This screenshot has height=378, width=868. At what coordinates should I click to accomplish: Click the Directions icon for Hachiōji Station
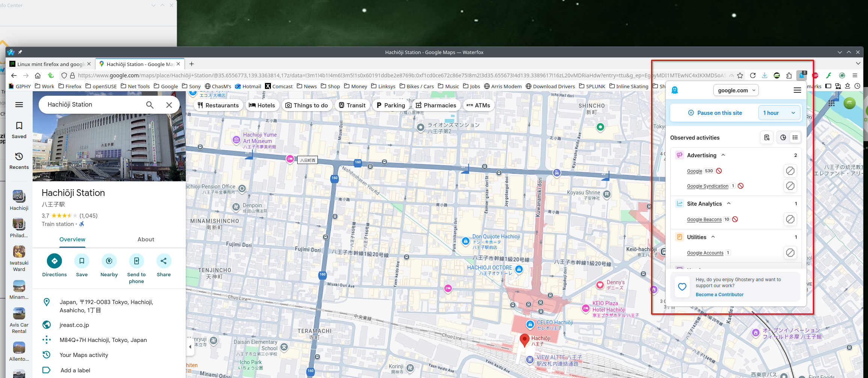pos(54,261)
